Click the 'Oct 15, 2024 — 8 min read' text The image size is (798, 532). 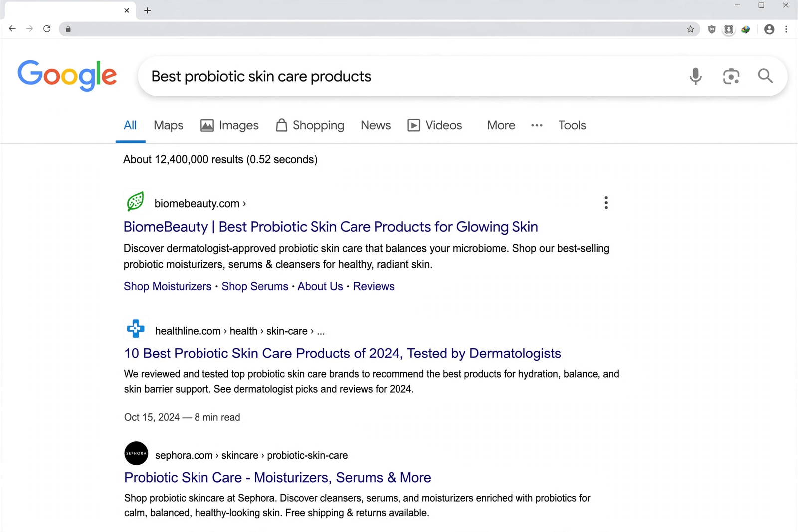click(182, 417)
